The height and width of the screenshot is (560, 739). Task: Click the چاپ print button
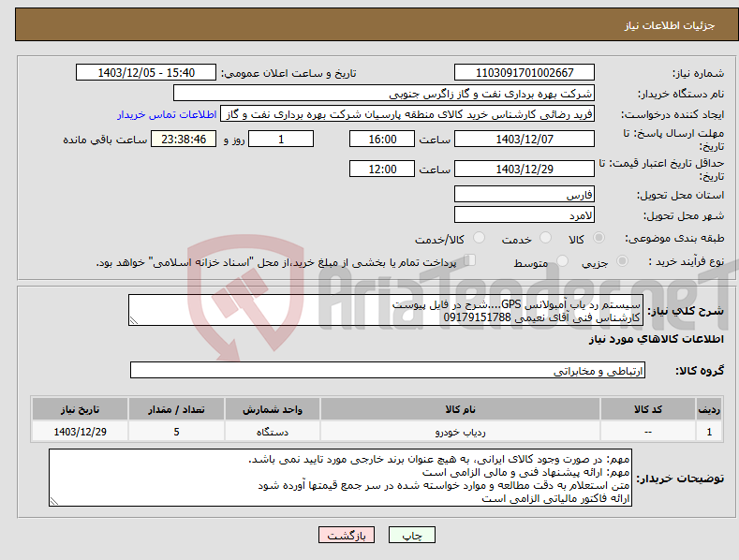[x=411, y=535]
